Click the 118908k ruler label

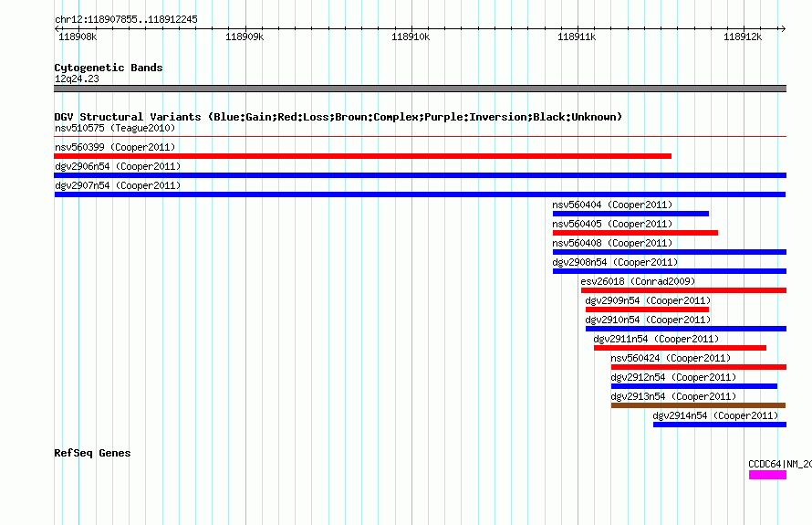pos(78,37)
